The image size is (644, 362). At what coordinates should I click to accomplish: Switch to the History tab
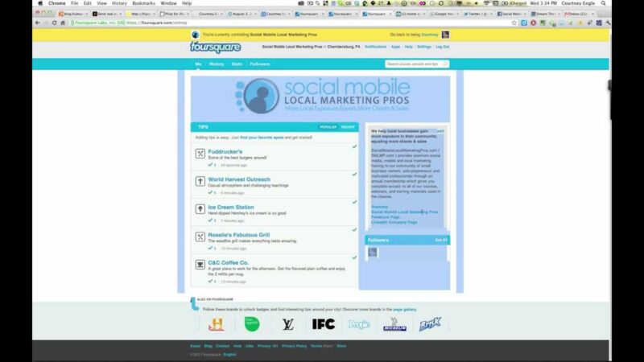point(217,64)
